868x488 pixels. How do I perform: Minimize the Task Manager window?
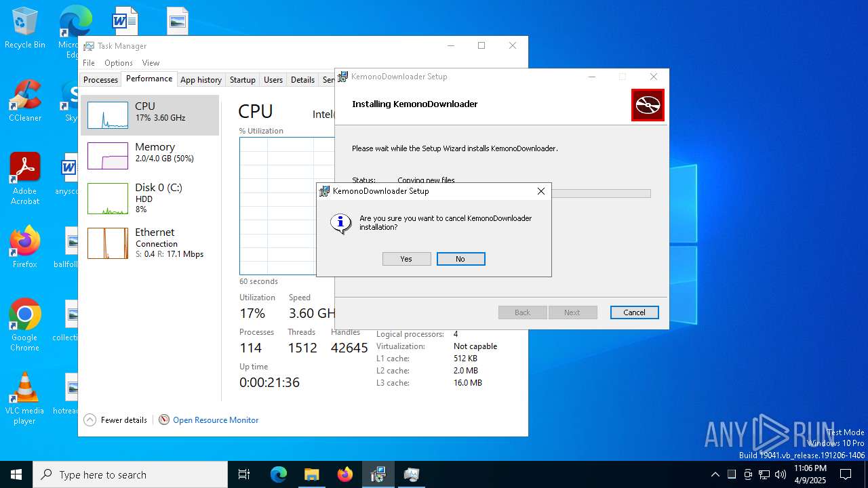click(x=451, y=45)
